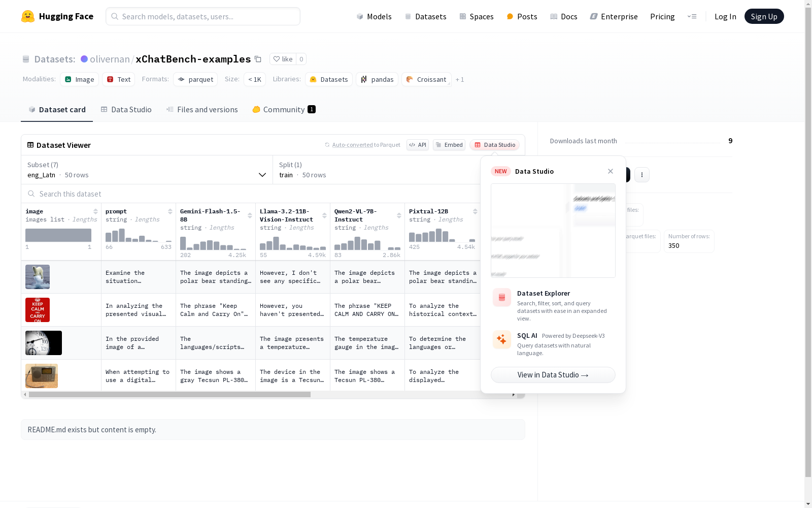Click the SQL AI feature entry

[x=553, y=343]
